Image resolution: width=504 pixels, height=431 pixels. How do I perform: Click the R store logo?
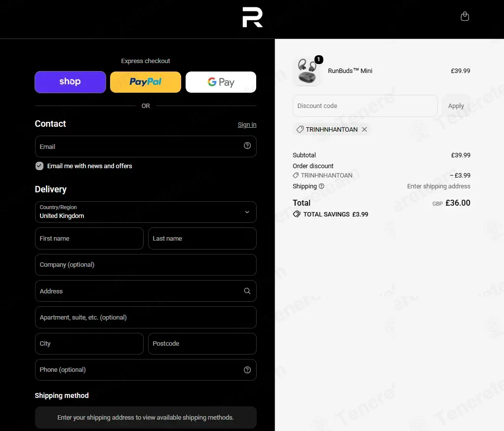click(x=252, y=17)
